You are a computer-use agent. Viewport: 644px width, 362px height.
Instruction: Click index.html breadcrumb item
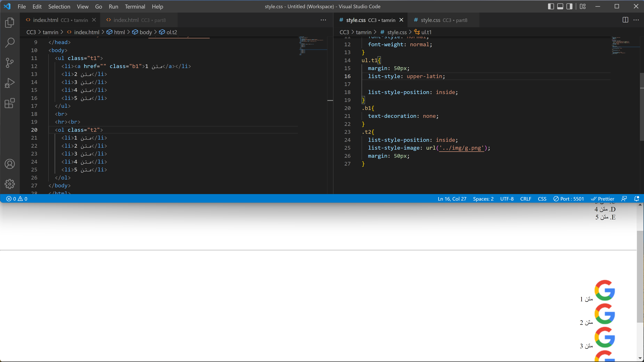click(x=83, y=32)
